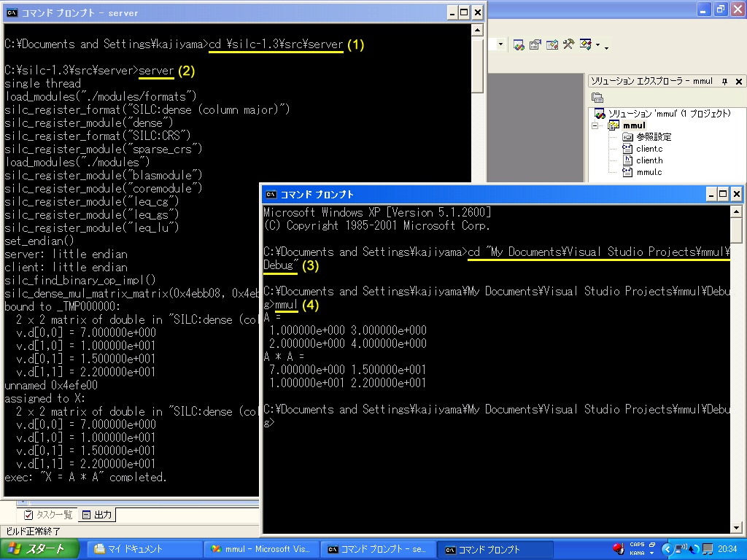Image resolution: width=747 pixels, height=560 pixels.
Task: Click the mmul.c file icon
Action: click(627, 172)
